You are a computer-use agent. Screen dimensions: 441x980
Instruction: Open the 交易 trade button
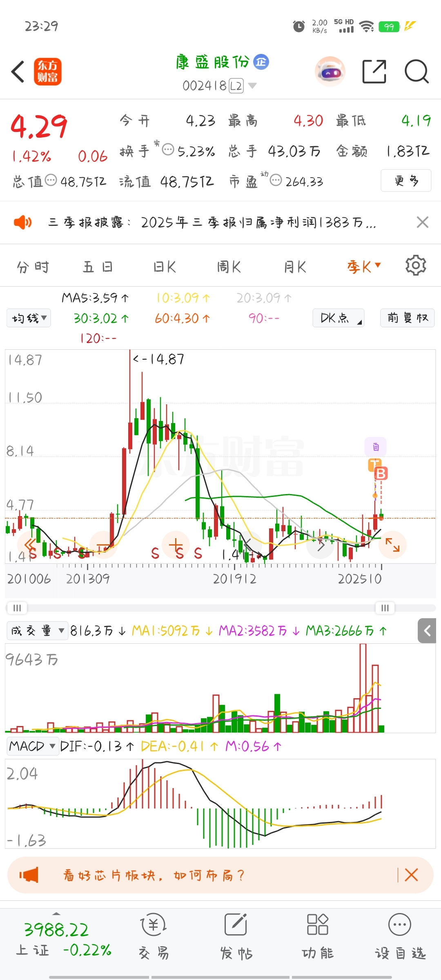pyautogui.click(x=154, y=937)
